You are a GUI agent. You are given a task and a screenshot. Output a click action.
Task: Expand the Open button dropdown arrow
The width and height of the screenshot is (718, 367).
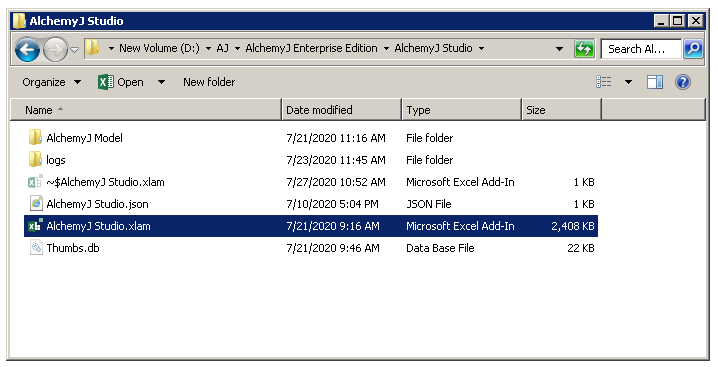161,82
